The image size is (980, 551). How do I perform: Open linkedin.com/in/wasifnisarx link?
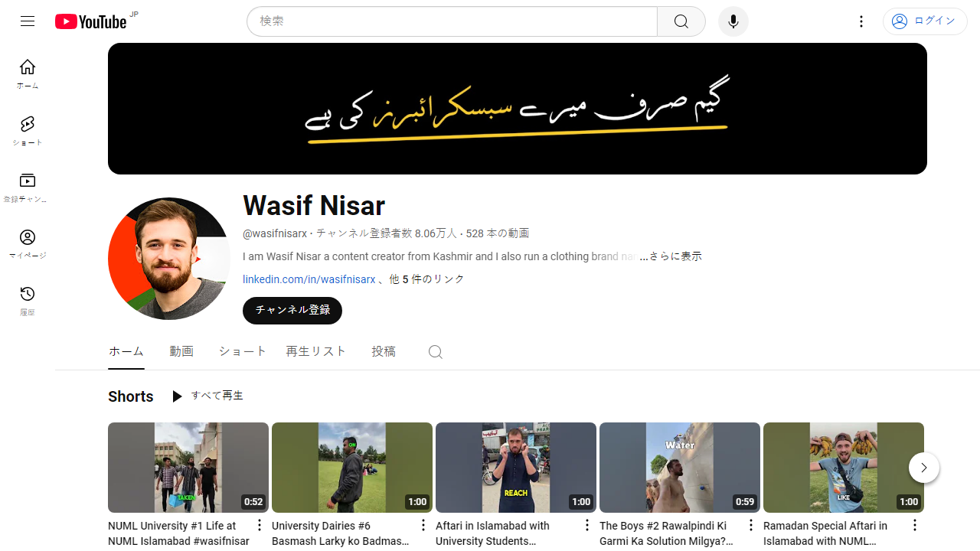(309, 279)
